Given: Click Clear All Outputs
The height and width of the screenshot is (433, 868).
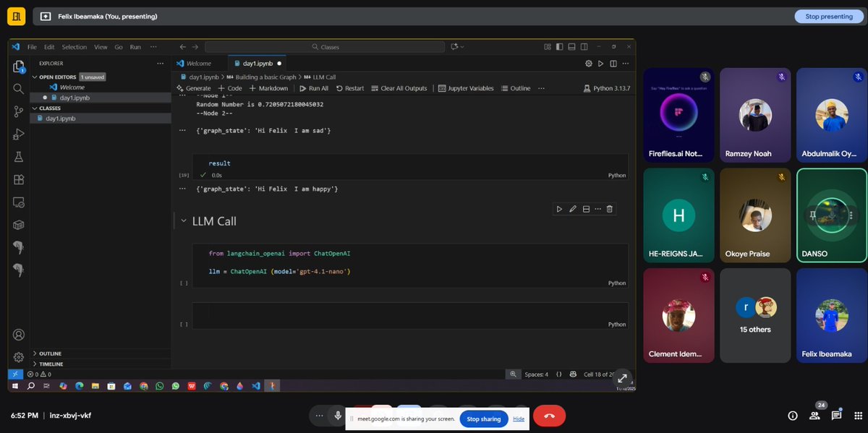Looking at the screenshot, I should tap(399, 88).
